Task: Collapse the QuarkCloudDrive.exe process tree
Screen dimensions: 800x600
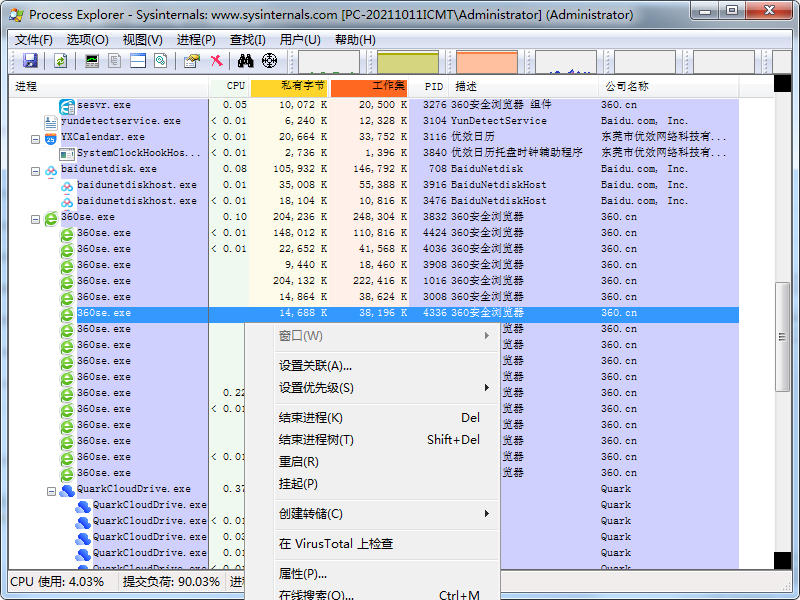Action: click(51, 491)
